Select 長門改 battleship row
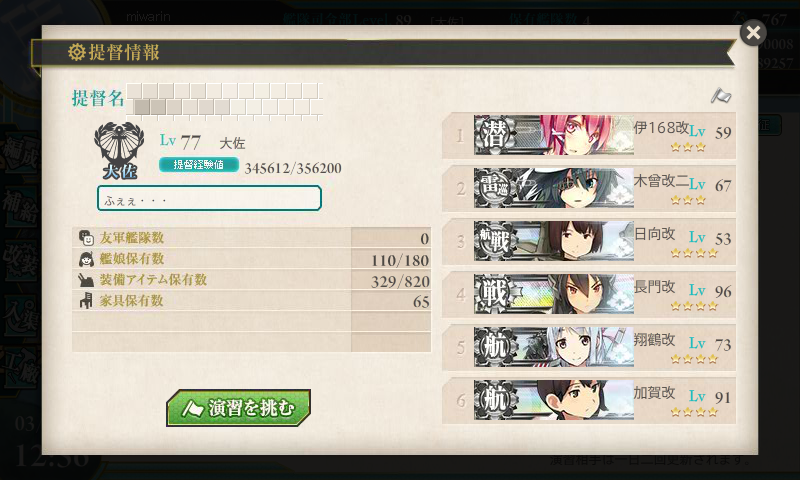This screenshot has height=480, width=800. pyautogui.click(x=589, y=294)
